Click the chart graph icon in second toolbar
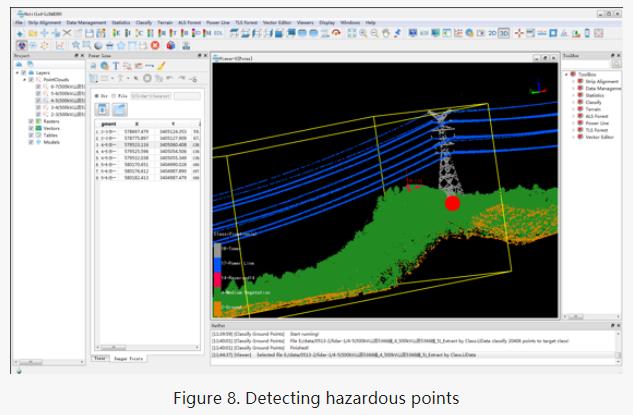 [60, 46]
